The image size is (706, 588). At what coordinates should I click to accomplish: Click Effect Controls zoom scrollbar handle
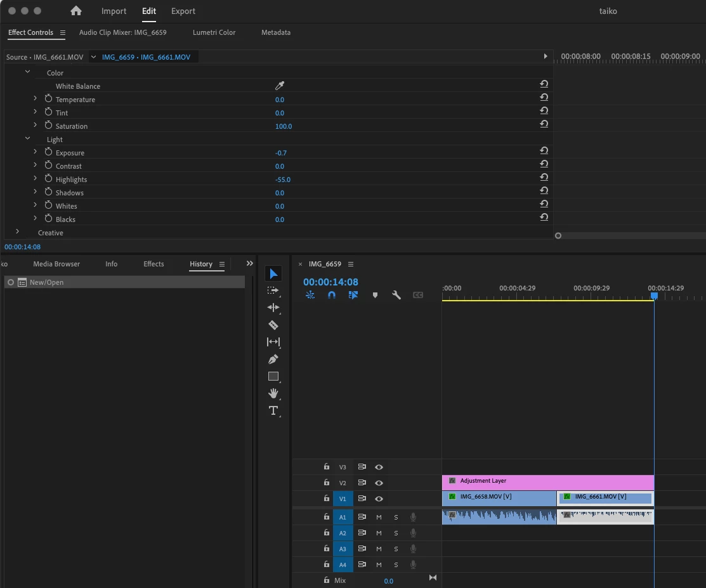(558, 235)
